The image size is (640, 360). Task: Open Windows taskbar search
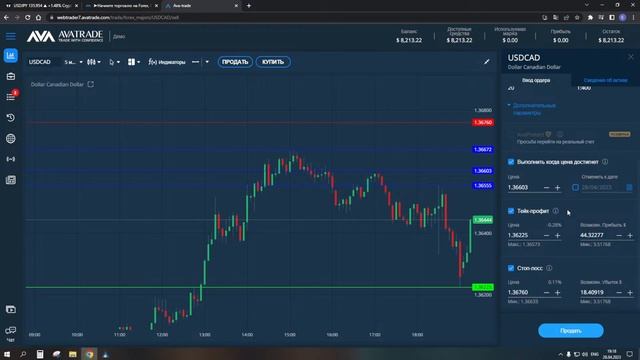23,354
